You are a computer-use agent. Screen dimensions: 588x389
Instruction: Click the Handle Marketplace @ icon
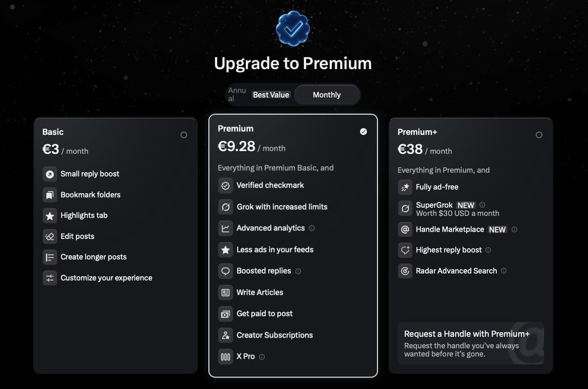pyautogui.click(x=405, y=229)
